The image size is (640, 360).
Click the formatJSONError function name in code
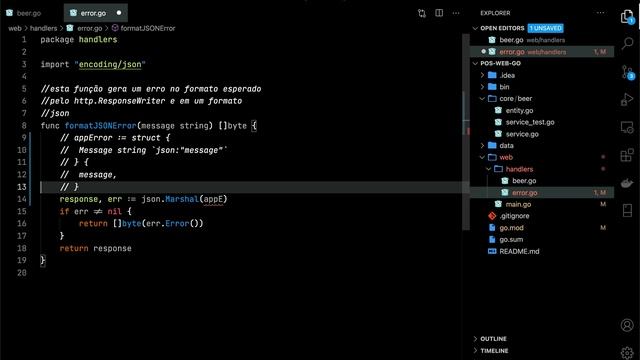[100, 126]
